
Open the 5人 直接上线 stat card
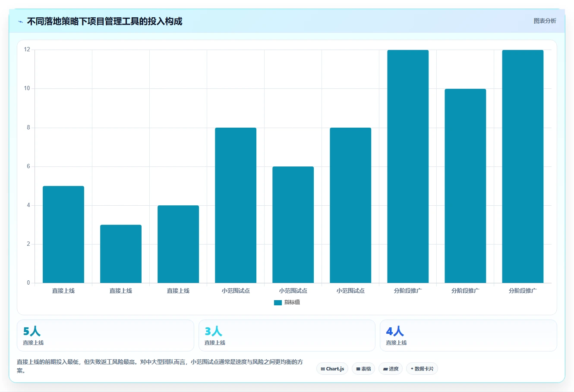tap(105, 336)
